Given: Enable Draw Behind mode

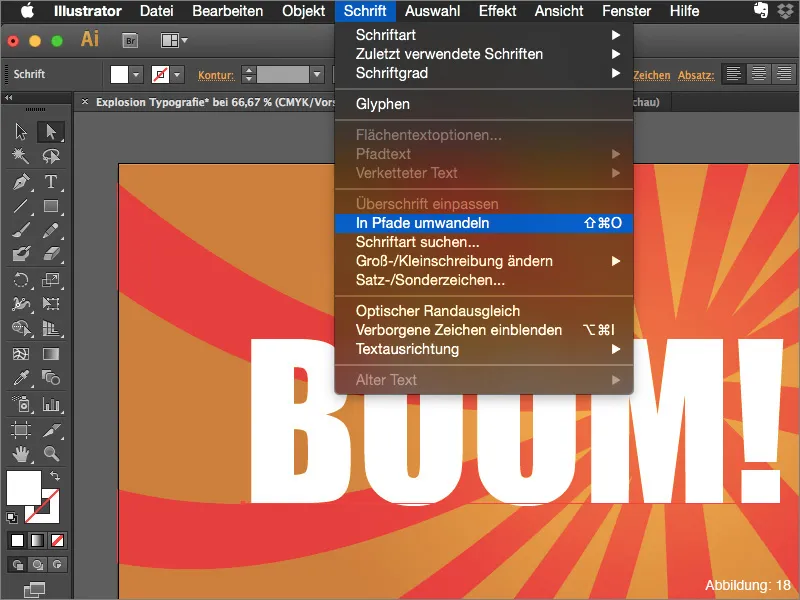Looking at the screenshot, I should 37,565.
